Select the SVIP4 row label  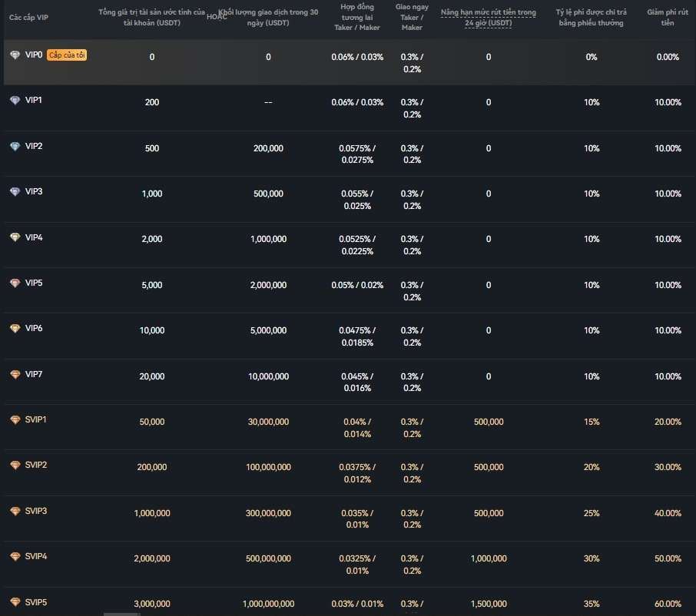36,556
